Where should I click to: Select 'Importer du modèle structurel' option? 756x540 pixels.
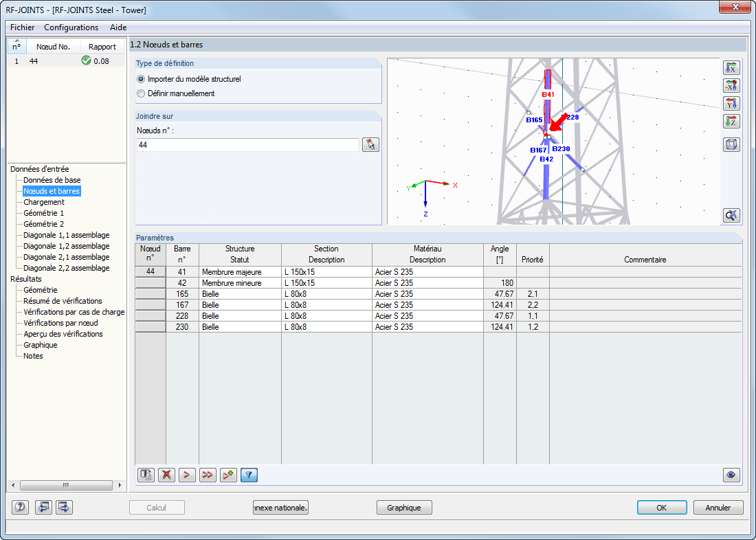[142, 79]
